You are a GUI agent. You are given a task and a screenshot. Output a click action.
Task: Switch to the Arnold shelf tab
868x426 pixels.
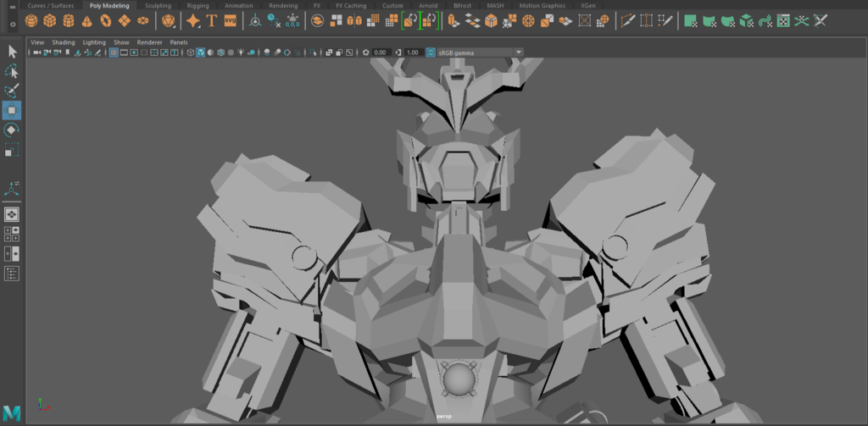(x=428, y=6)
